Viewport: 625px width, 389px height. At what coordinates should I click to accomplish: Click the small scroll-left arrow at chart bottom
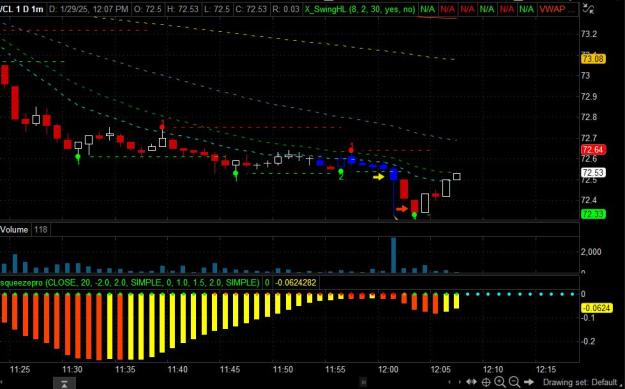pyautogui.click(x=449, y=382)
